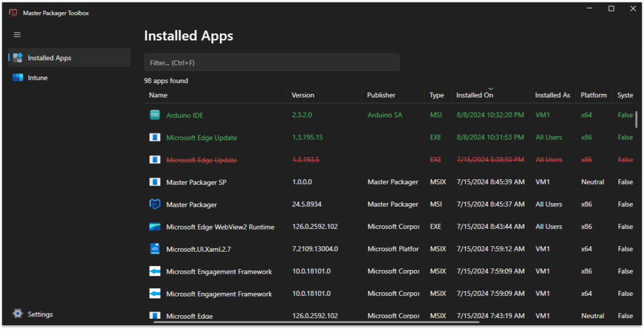Click the date 7/15/2024 8:45:39 AM
The image size is (644, 329).
[x=490, y=182]
